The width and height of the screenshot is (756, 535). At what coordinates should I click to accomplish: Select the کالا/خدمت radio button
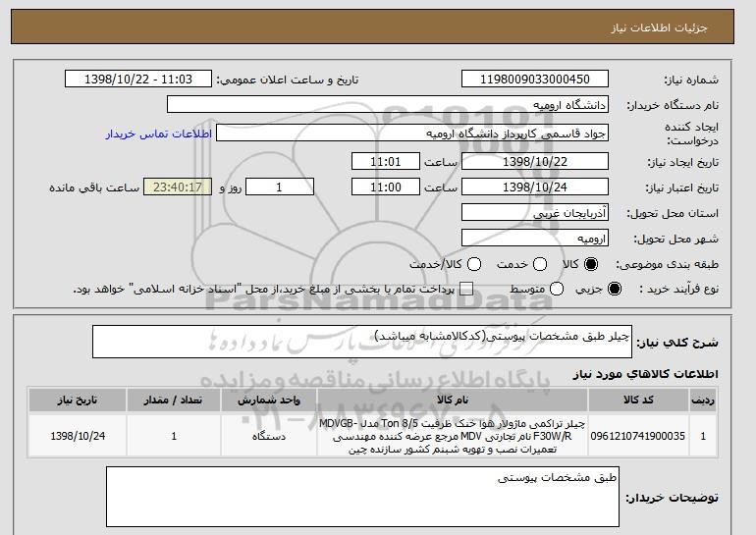click(x=474, y=264)
